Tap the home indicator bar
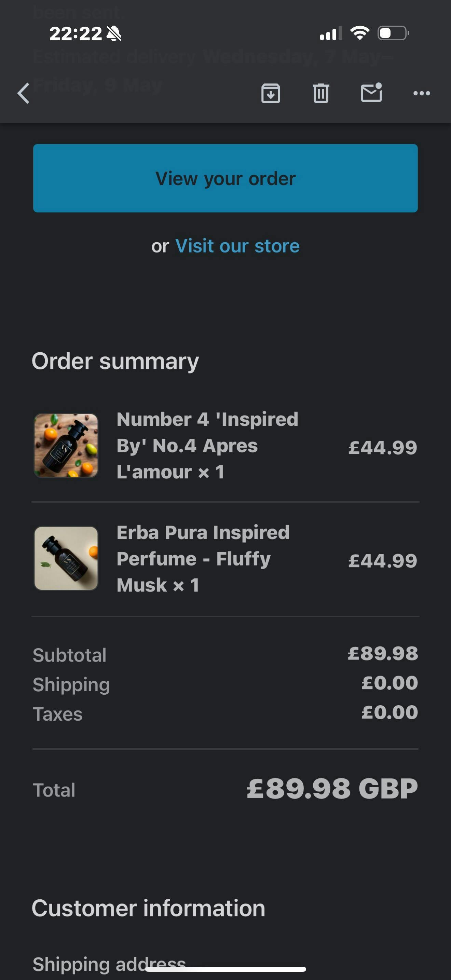 pyautogui.click(x=225, y=969)
